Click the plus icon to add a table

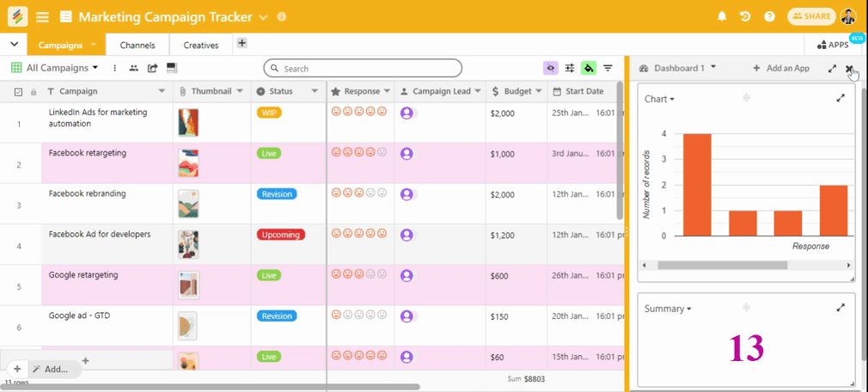(x=241, y=43)
